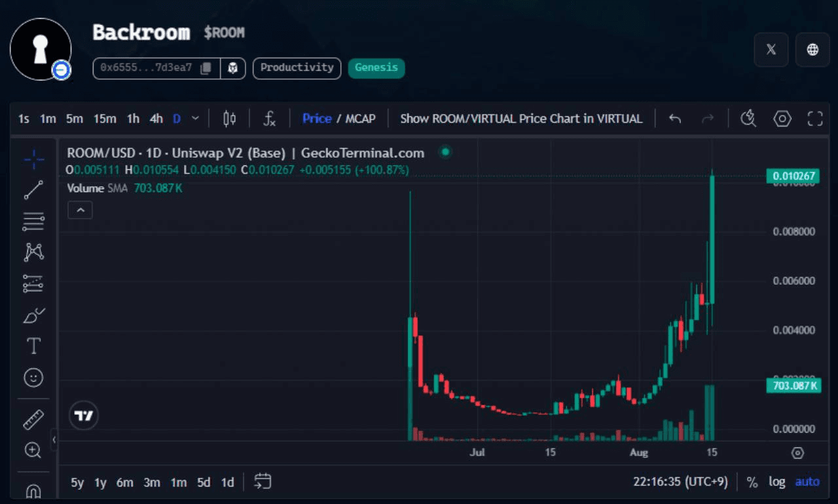Select the ruler measure tool

point(33,420)
